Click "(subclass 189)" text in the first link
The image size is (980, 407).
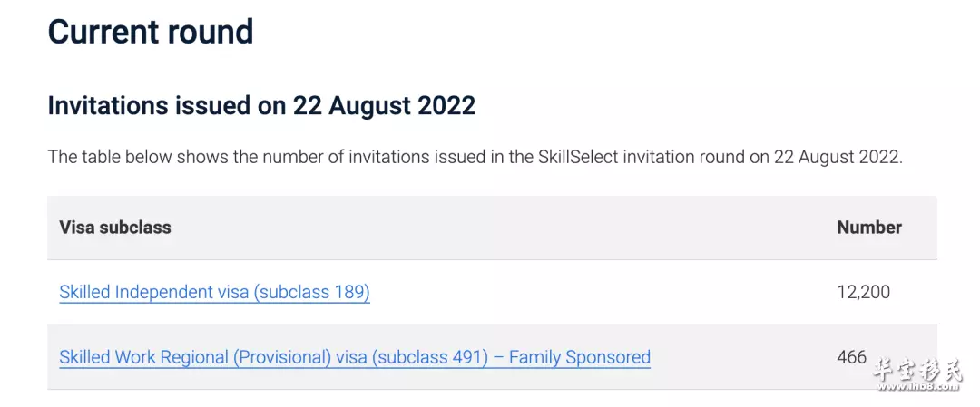pos(312,292)
